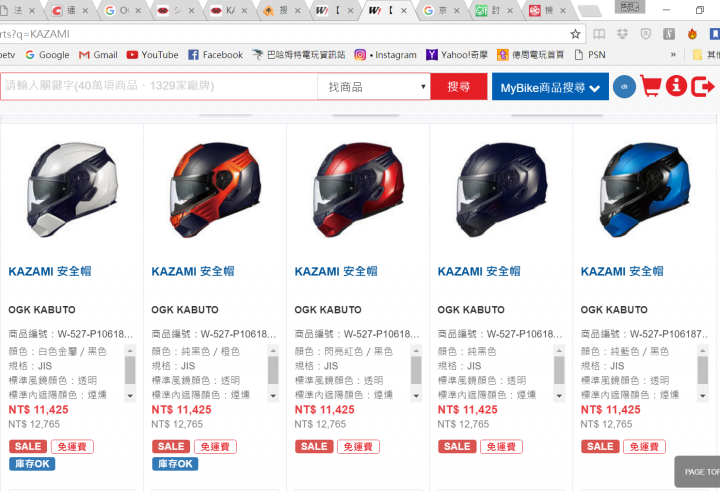Click the keyword search input field
Screen dimensions: 720x492
coord(159,86)
